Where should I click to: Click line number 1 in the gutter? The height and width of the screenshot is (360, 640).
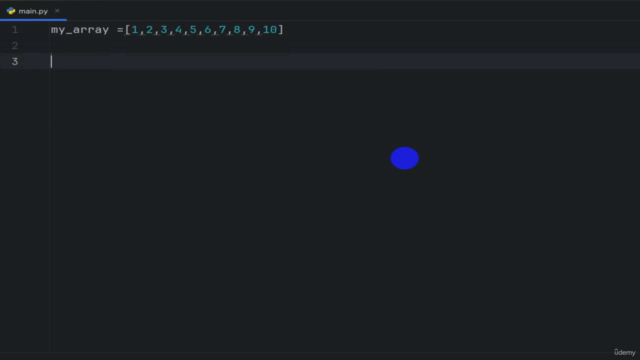pyautogui.click(x=15, y=30)
